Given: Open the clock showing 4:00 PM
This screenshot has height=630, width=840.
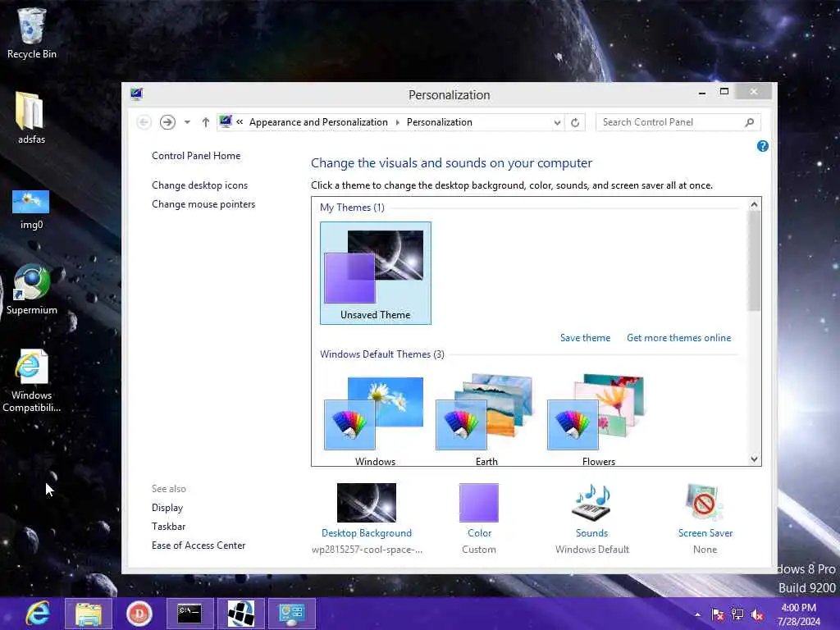Looking at the screenshot, I should 799,614.
